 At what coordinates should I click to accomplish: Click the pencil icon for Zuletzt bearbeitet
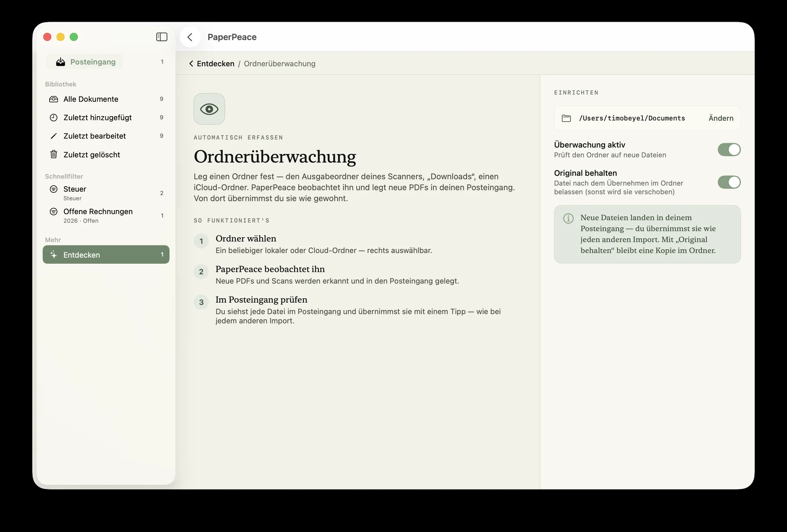54,136
